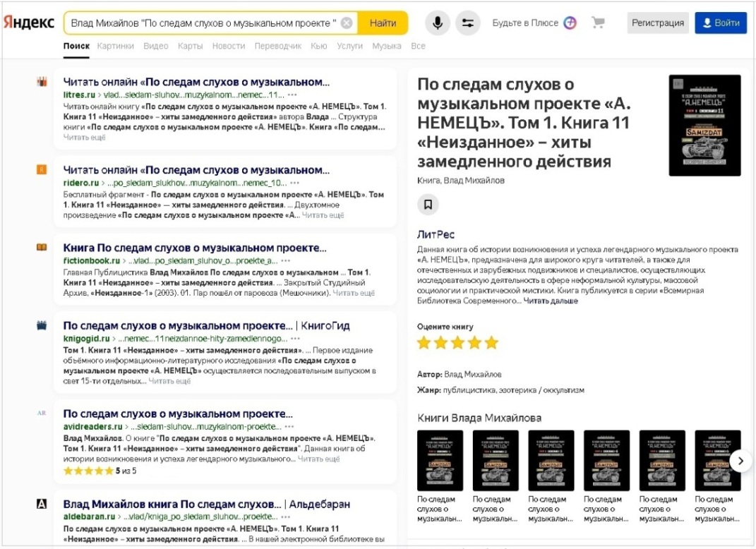Open the avidreaders.ru result title
The width and height of the screenshot is (756, 549).
tap(178, 414)
